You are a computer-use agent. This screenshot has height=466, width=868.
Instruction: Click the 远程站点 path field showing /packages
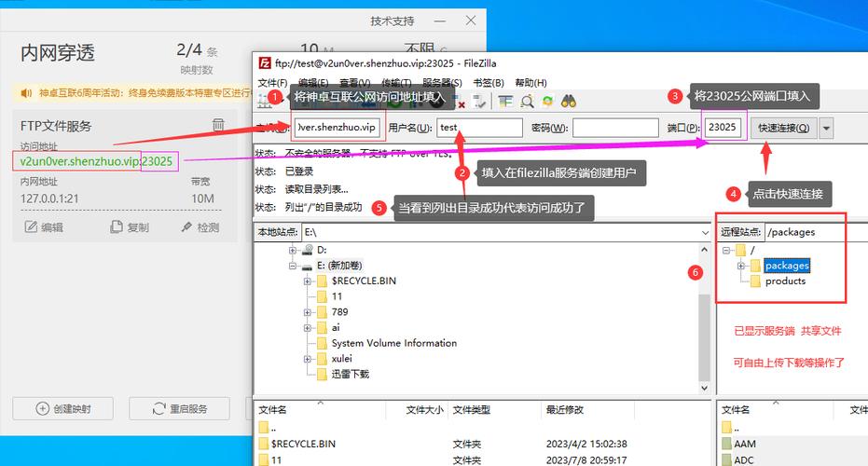click(817, 232)
